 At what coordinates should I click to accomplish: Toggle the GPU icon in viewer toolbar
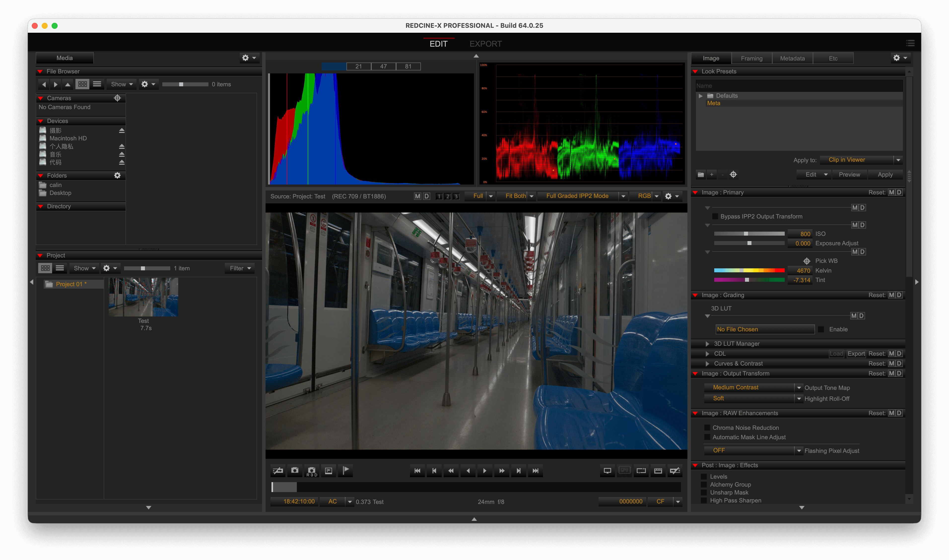tap(624, 470)
